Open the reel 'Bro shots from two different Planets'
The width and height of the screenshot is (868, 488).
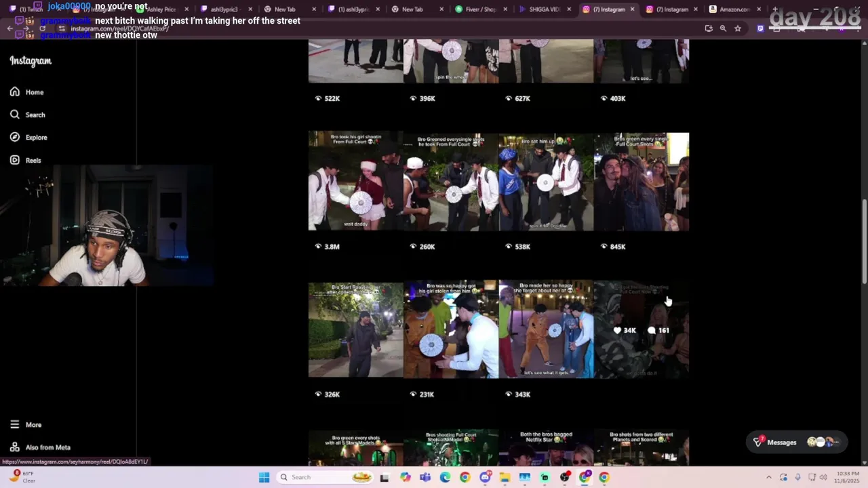tap(642, 447)
